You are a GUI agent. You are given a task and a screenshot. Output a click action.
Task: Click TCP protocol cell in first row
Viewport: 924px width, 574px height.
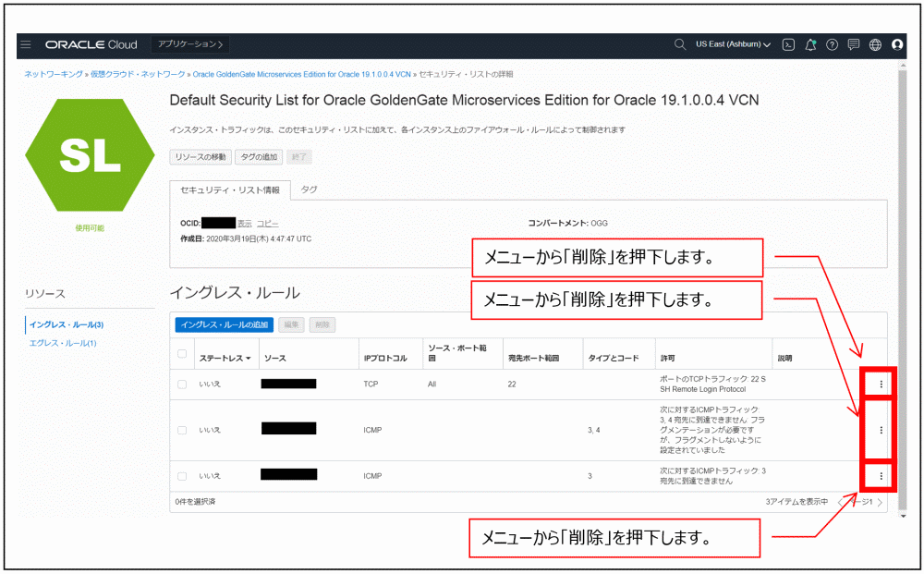(x=371, y=385)
